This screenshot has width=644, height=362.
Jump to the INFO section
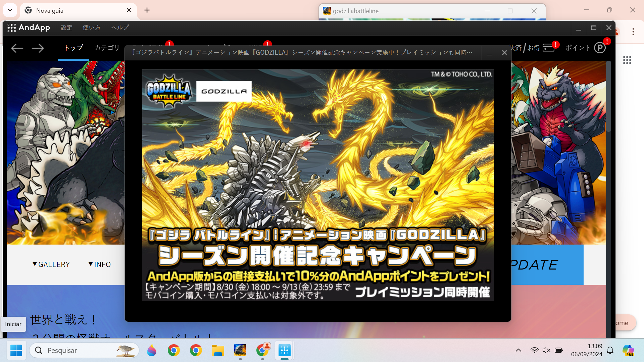pyautogui.click(x=99, y=264)
